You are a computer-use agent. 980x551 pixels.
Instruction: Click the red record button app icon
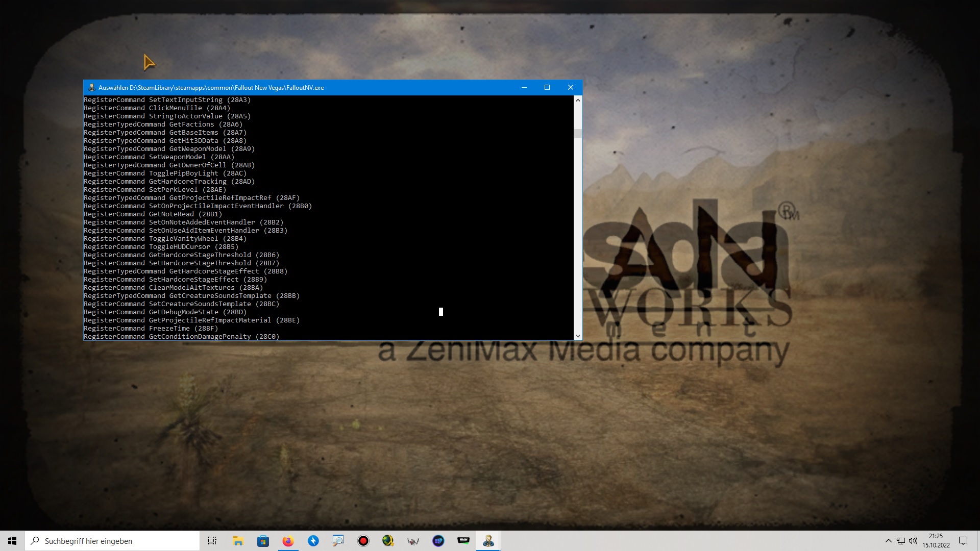[363, 541]
